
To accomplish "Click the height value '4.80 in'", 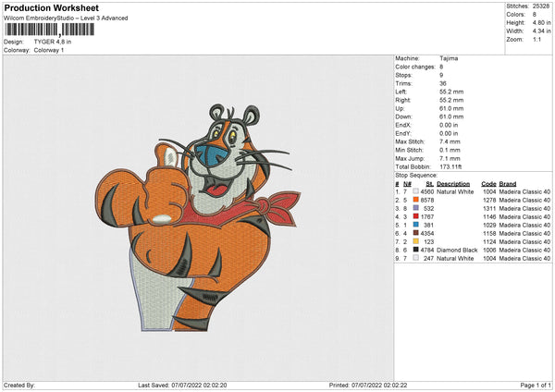I will [x=541, y=22].
